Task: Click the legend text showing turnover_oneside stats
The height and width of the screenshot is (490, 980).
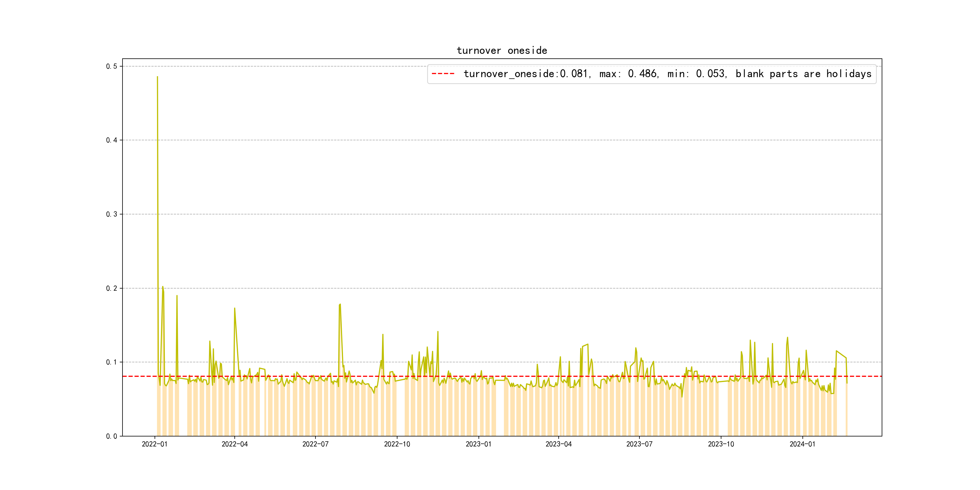Action: click(x=667, y=74)
